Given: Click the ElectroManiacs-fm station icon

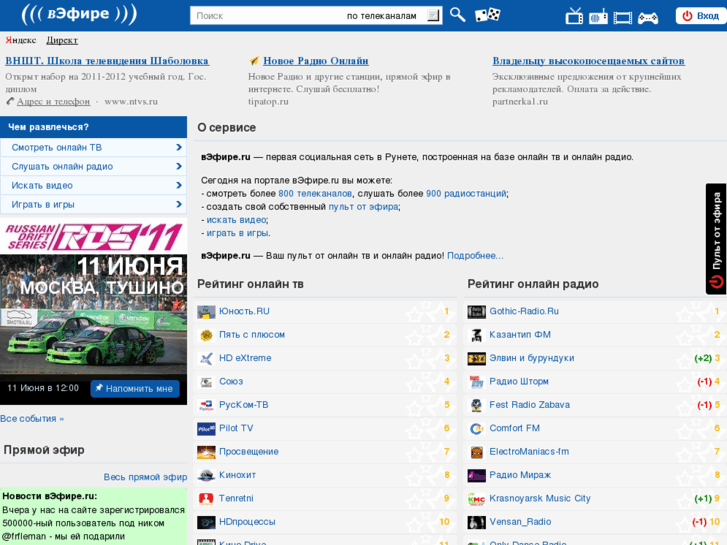Looking at the screenshot, I should (477, 452).
